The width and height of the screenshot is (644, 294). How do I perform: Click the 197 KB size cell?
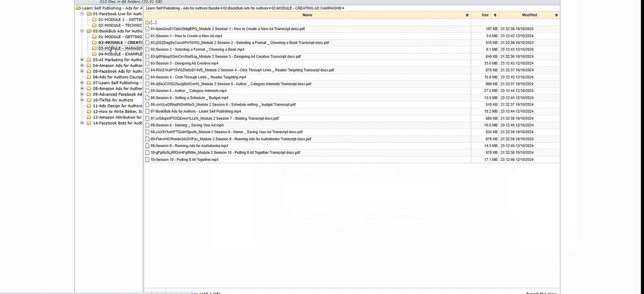[x=491, y=29]
